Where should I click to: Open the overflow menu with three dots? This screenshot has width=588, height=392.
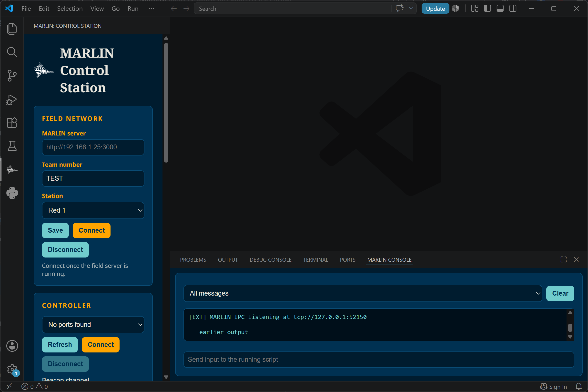point(152,9)
